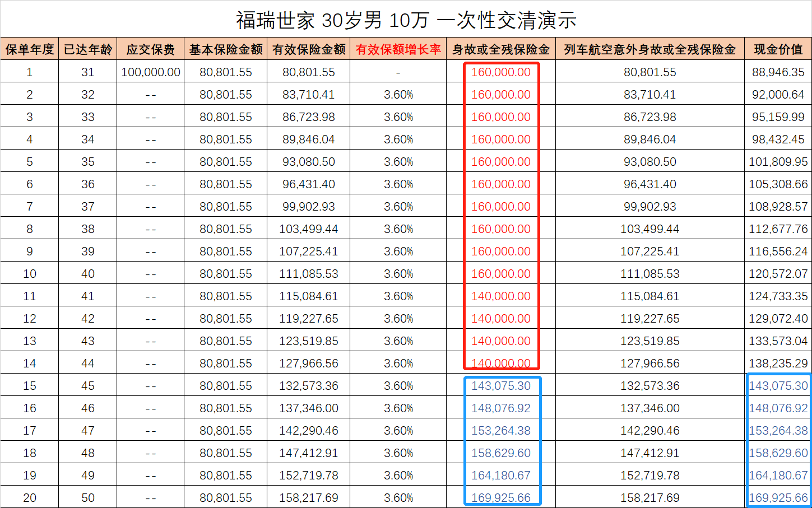Screen dimensions: 812x508
Task: Select age cell 40
Action: (88, 274)
